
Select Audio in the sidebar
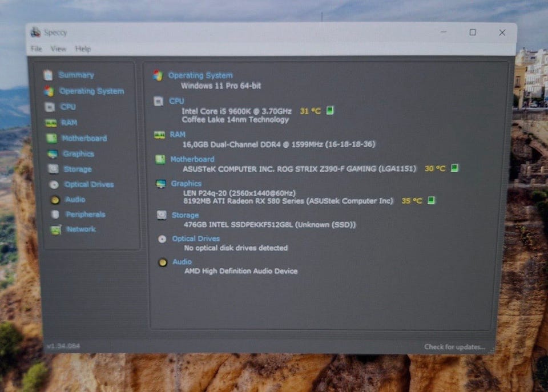75,200
